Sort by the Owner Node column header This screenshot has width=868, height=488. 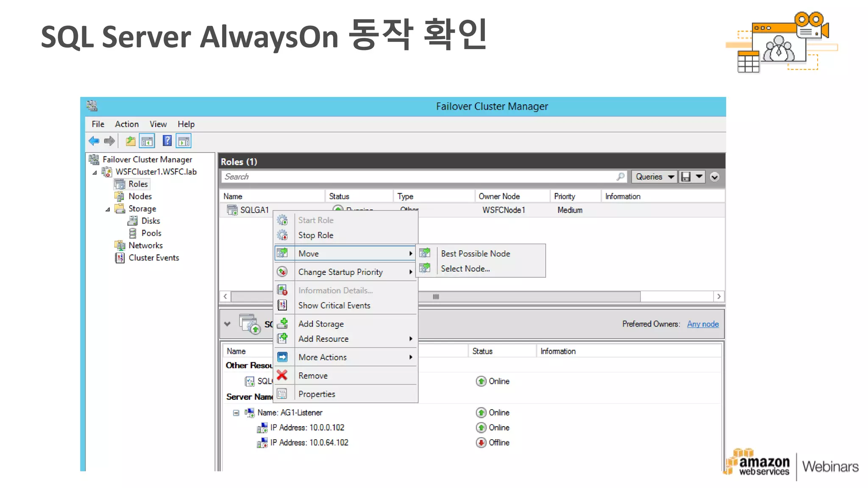click(512, 196)
